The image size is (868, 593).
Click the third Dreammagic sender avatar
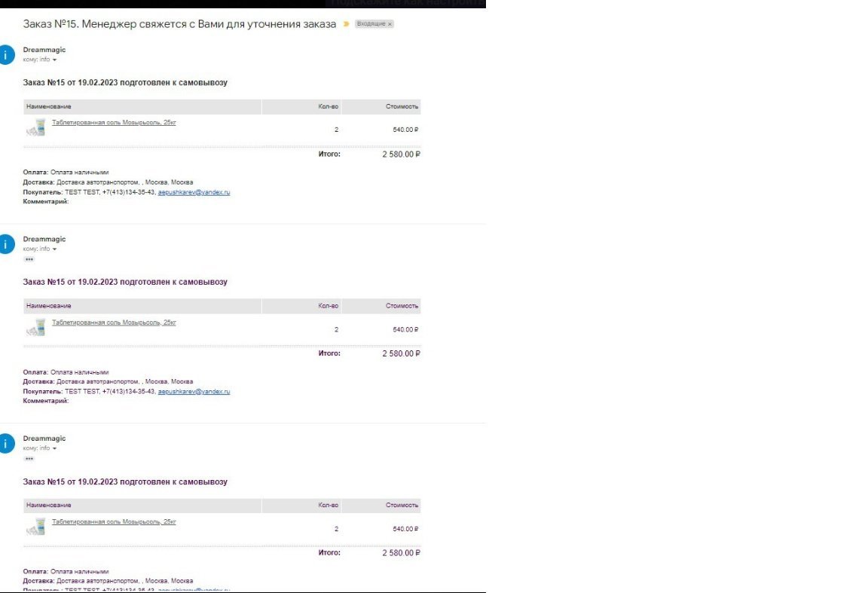[6, 444]
